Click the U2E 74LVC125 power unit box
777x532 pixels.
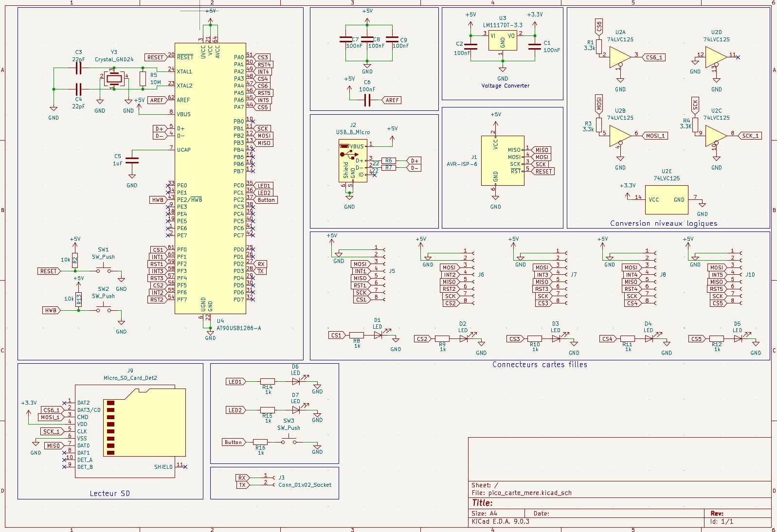[666, 199]
